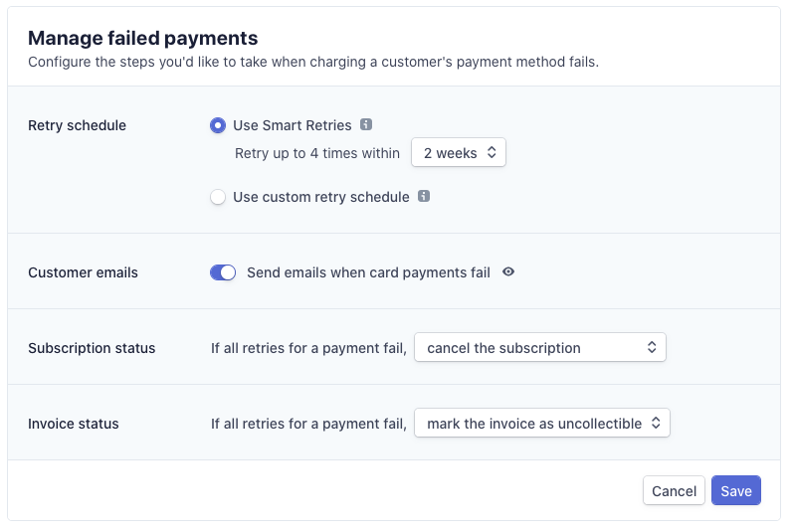Click the Subscription status section label
The height and width of the screenshot is (532, 792).
click(x=92, y=348)
